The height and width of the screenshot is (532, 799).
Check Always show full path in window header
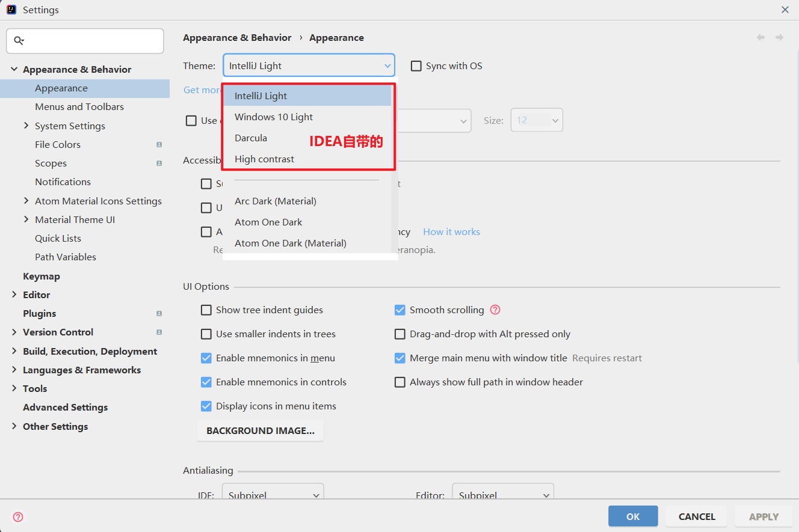pos(400,382)
